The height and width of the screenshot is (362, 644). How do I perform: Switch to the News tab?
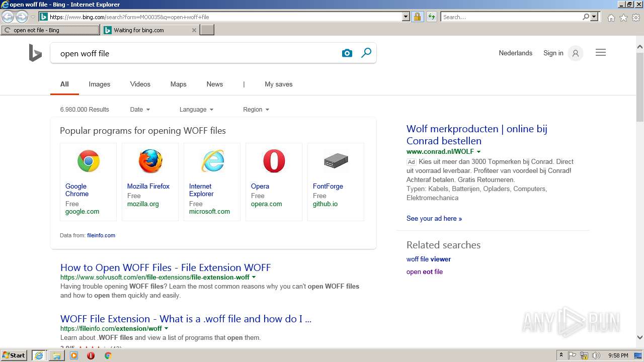pyautogui.click(x=215, y=84)
